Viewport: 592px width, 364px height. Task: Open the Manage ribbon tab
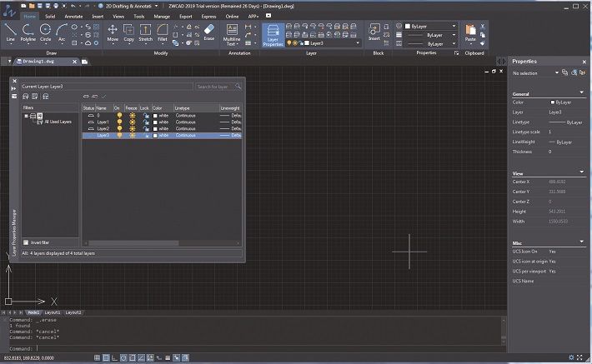click(x=162, y=16)
